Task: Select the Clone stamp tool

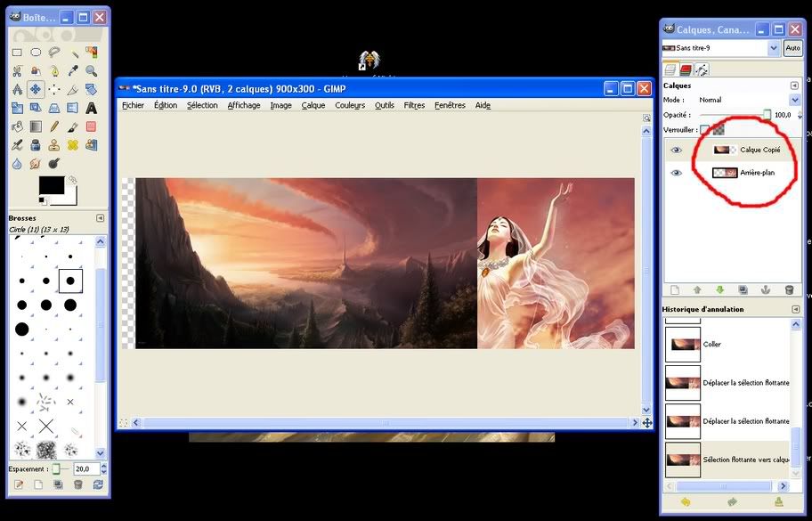Action: pyautogui.click(x=54, y=145)
